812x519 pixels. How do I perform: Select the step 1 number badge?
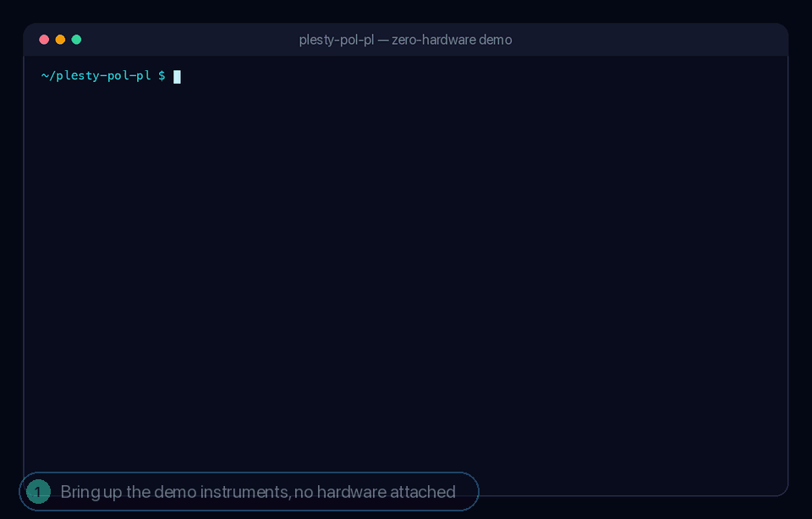tap(38, 492)
